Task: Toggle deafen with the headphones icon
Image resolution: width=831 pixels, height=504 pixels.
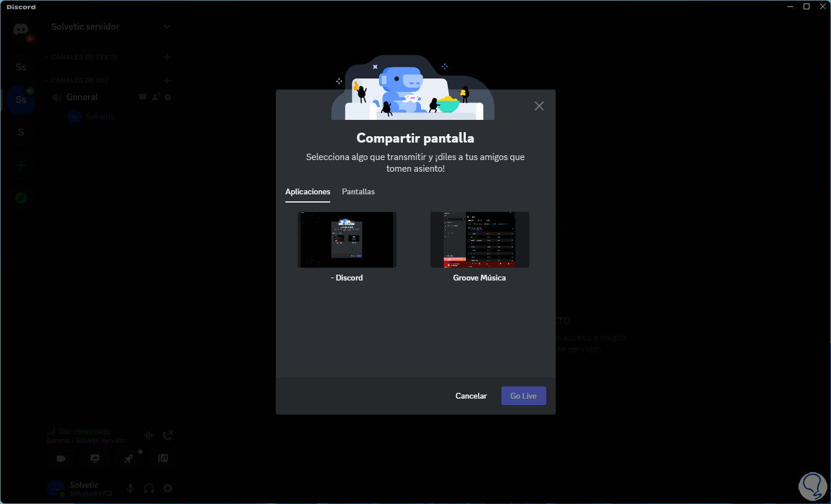Action: coord(149,489)
